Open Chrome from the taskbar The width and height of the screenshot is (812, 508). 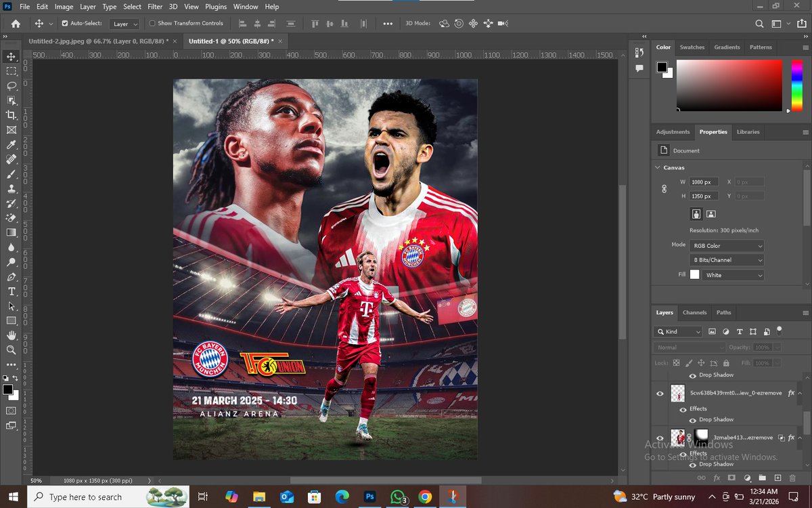[425, 496]
